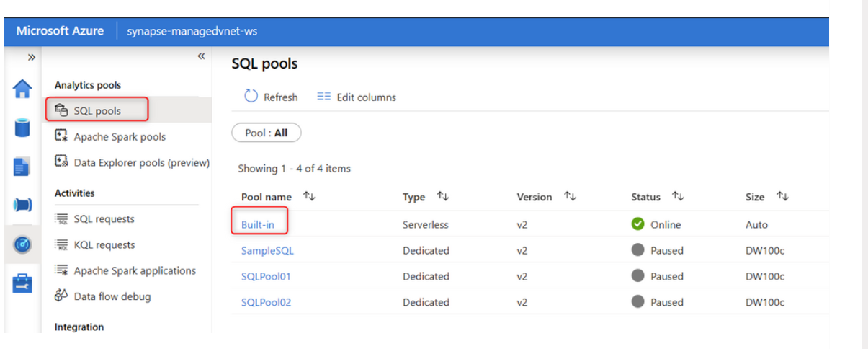Click SQLPool01 Paused status icon
This screenshot has height=349, width=868.
pyautogui.click(x=637, y=276)
